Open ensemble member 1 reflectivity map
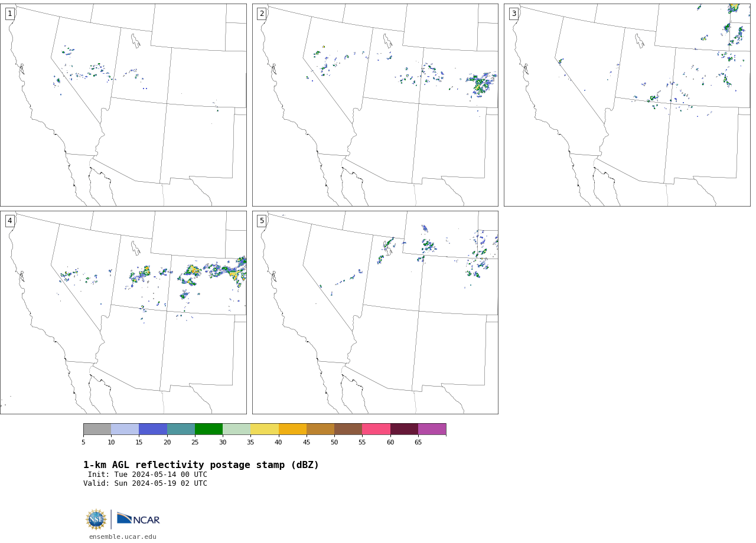The image size is (756, 543). (123, 105)
